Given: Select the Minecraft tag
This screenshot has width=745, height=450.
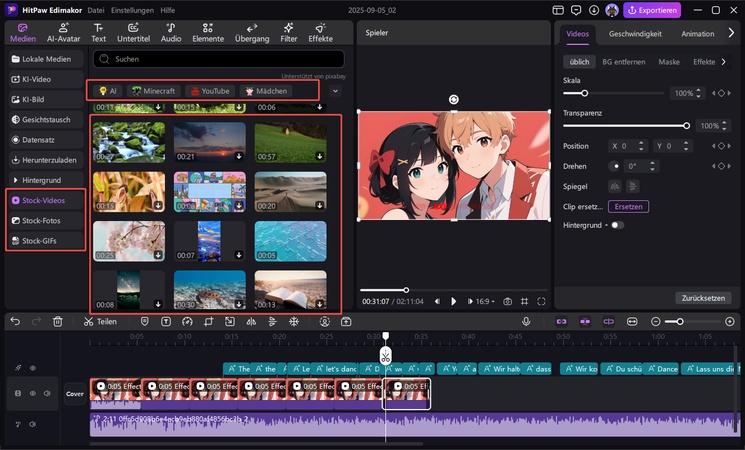Looking at the screenshot, I should [154, 91].
